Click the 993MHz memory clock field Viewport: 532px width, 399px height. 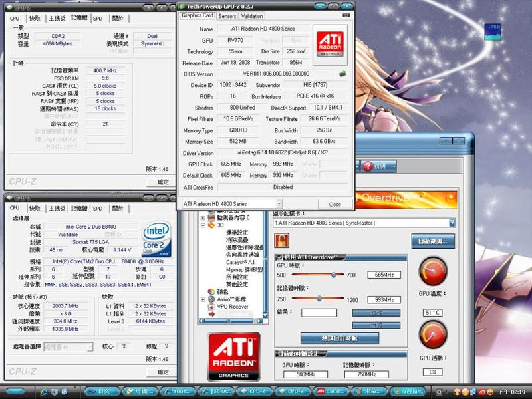point(384,300)
